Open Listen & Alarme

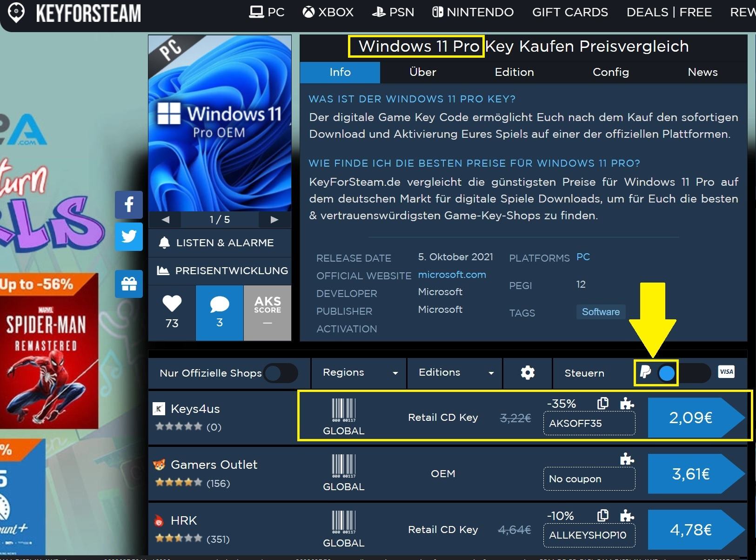[x=220, y=243]
